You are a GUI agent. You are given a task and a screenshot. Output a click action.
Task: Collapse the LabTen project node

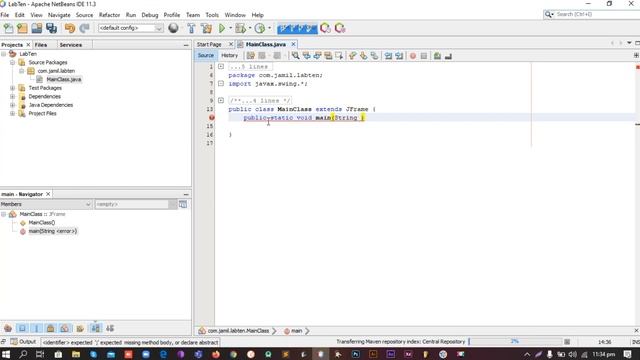4,54
